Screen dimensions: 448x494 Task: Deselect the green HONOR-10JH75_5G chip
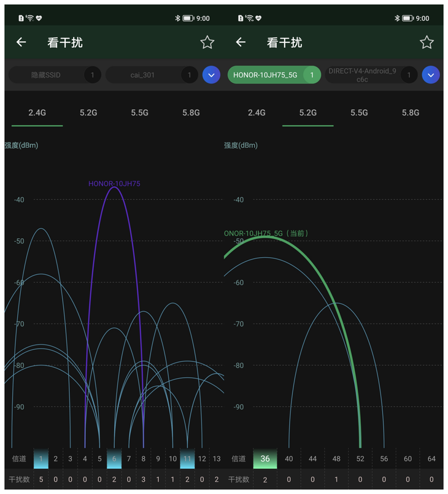[x=273, y=75]
